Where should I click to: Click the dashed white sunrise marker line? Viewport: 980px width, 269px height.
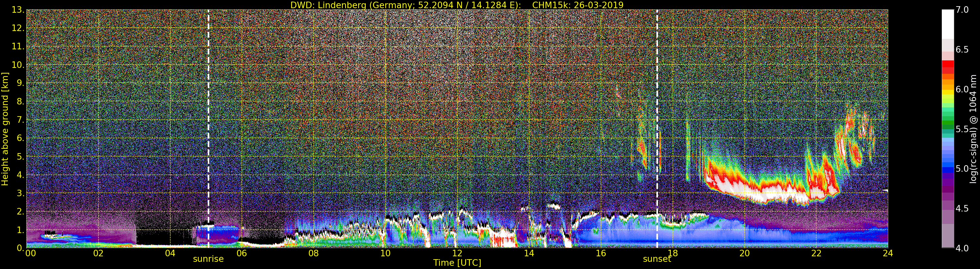208,129
